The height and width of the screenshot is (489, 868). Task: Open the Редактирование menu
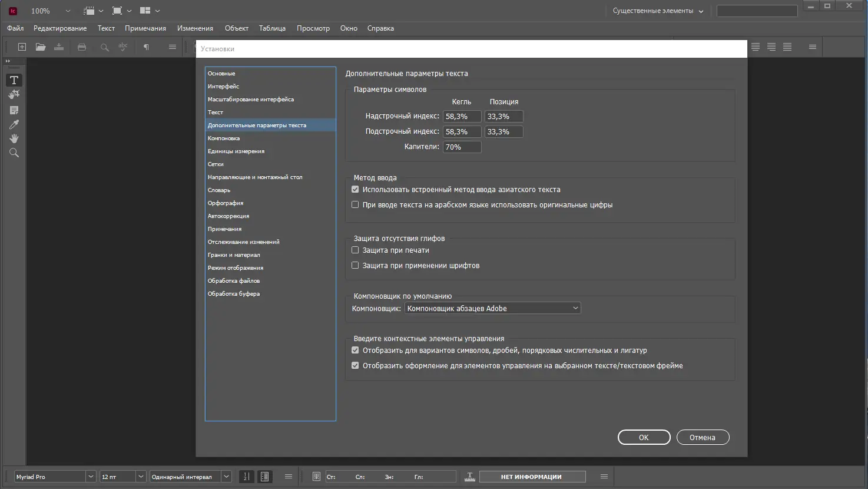(x=60, y=28)
